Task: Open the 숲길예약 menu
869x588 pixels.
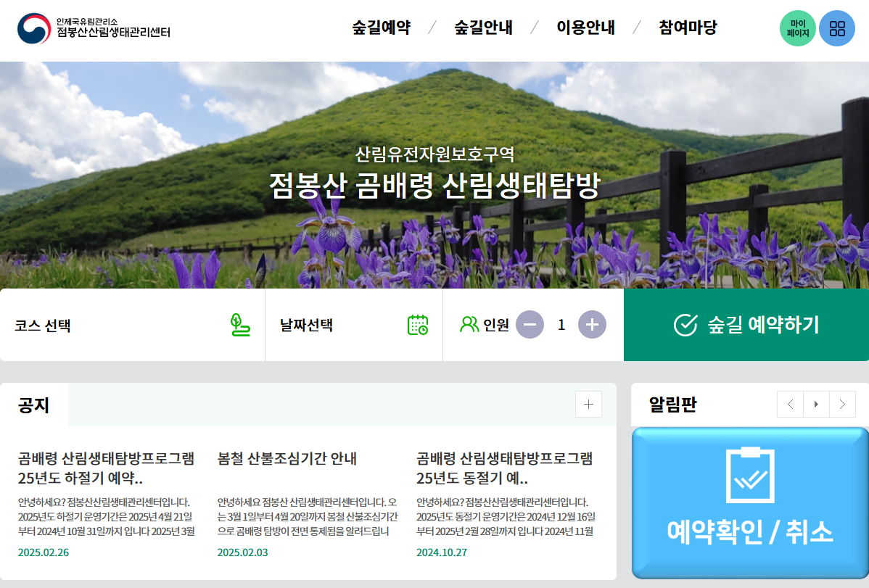Action: [382, 27]
